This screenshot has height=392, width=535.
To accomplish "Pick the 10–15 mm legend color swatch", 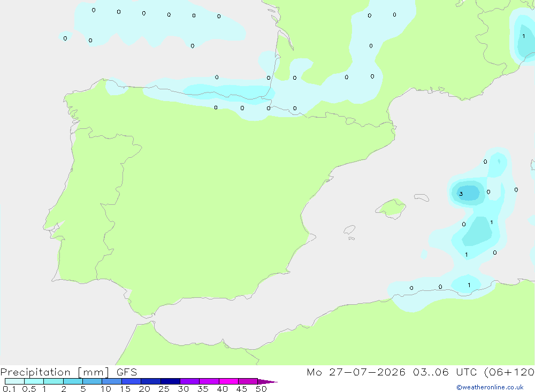I will [112, 381].
